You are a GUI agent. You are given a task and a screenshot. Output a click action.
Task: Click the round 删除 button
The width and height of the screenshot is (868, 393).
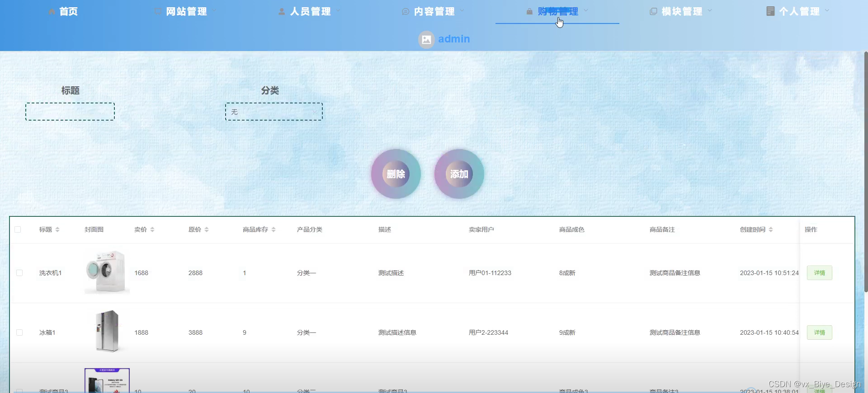pos(396,174)
